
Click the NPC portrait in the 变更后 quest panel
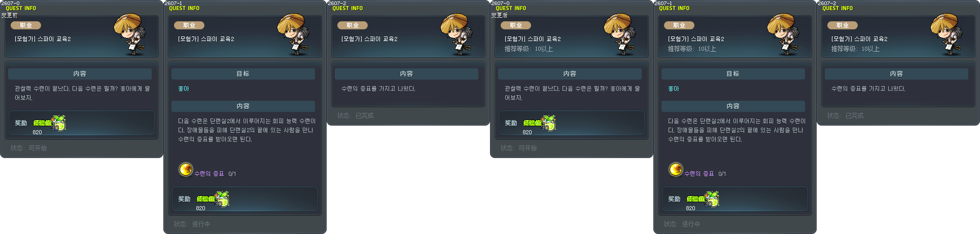[x=620, y=34]
